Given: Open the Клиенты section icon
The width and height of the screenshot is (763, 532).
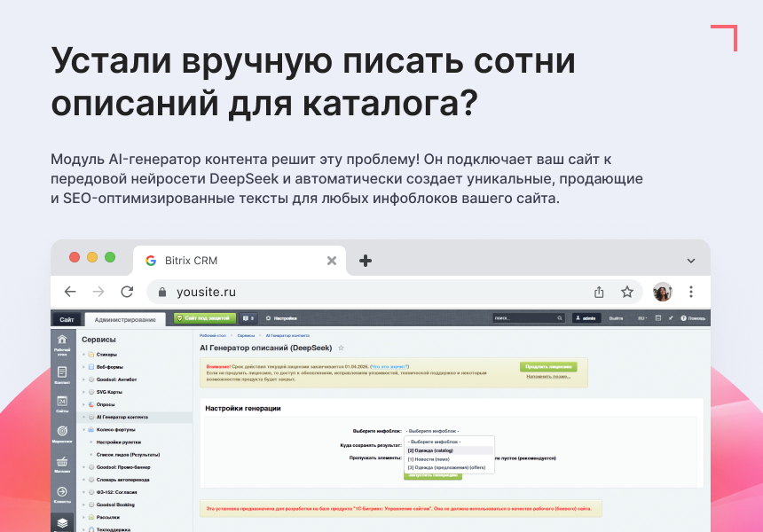Looking at the screenshot, I should coord(62,495).
